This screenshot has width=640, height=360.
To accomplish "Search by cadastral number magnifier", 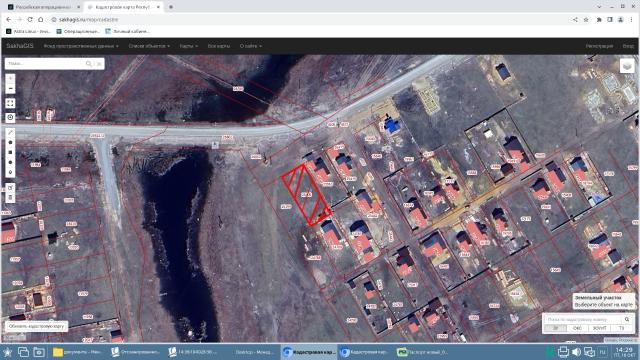I will click(x=627, y=319).
